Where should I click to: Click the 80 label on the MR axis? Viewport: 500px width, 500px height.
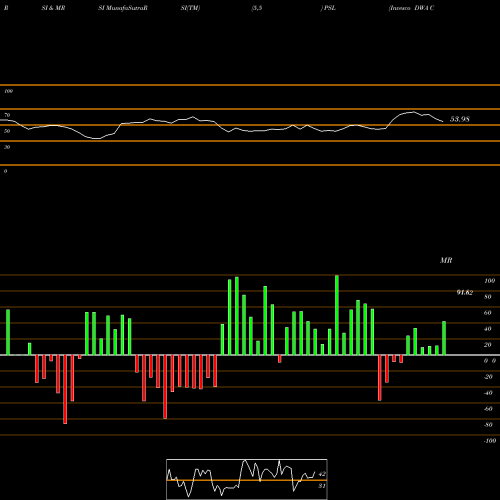click(488, 297)
